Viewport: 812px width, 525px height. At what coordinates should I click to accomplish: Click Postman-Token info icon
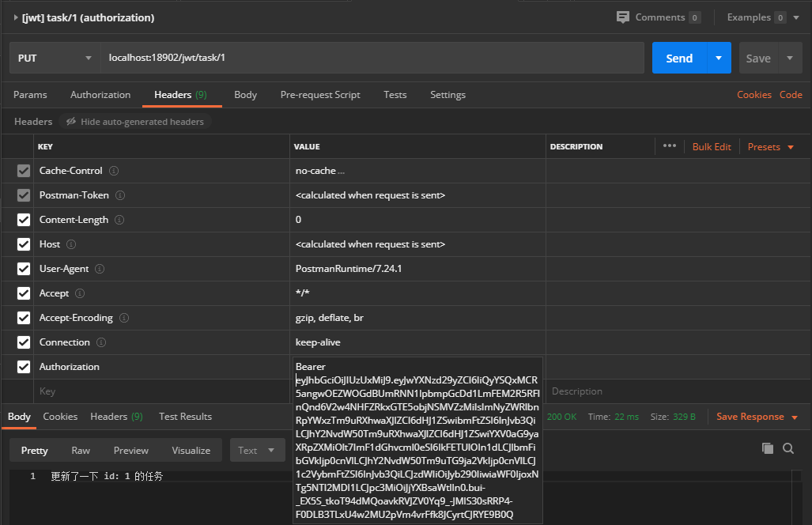click(x=120, y=195)
